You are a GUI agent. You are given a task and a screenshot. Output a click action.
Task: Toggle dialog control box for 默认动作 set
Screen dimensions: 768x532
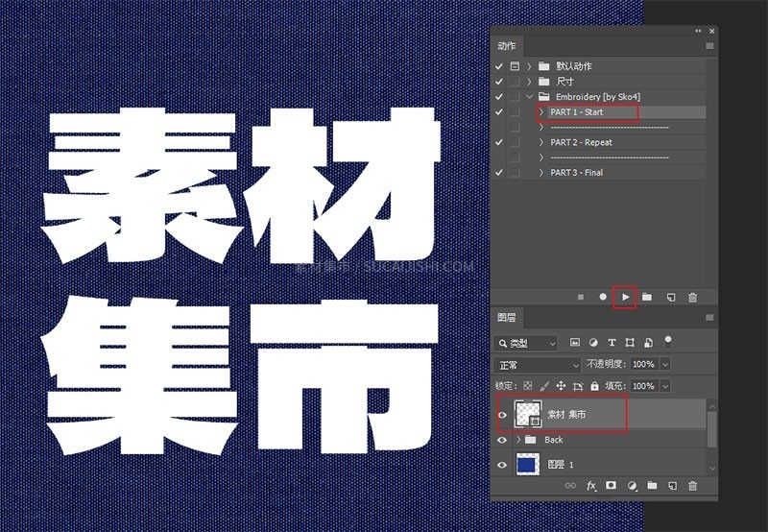click(515, 66)
